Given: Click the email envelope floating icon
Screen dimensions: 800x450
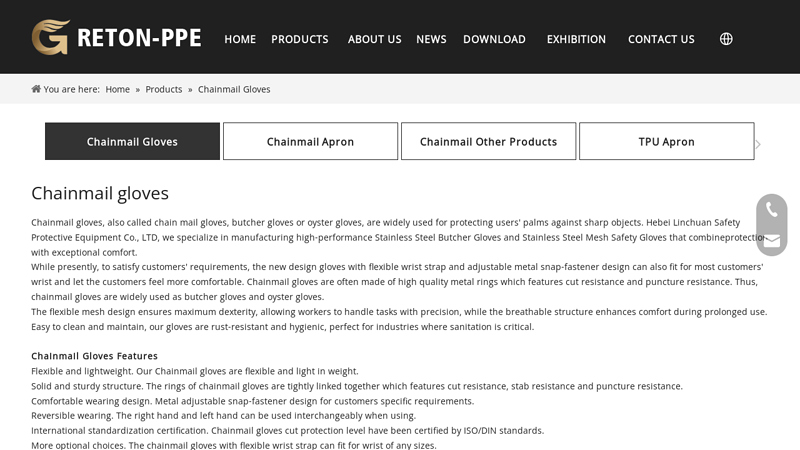Looking at the screenshot, I should pyautogui.click(x=771, y=241).
